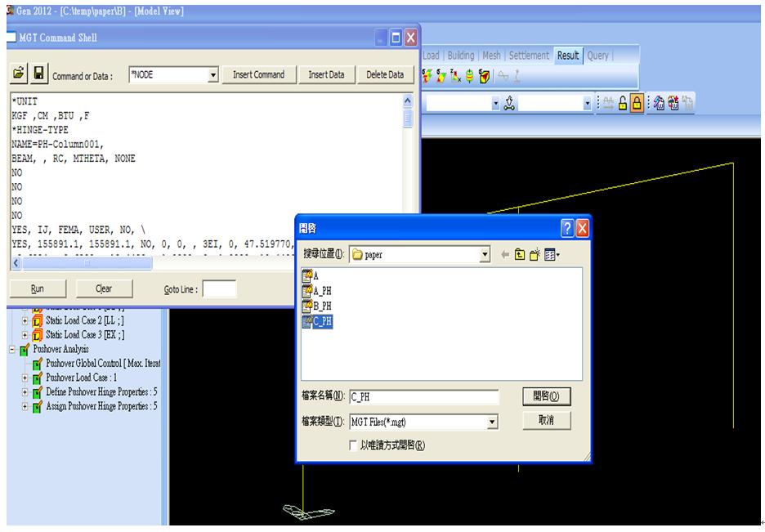This screenshot has height=532, width=765.
Task: Select file B_PH in the file list
Action: [x=317, y=306]
